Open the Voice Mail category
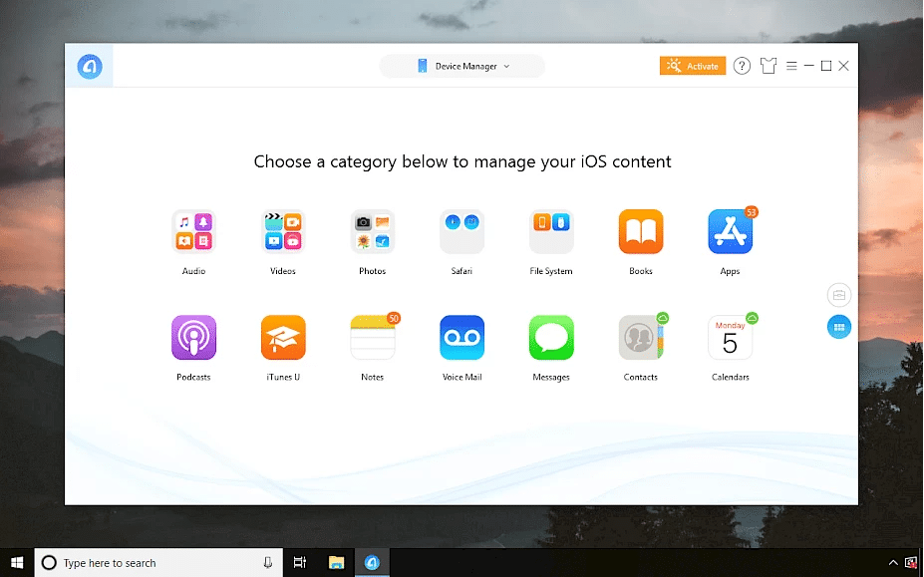This screenshot has height=577, width=924. pos(462,338)
